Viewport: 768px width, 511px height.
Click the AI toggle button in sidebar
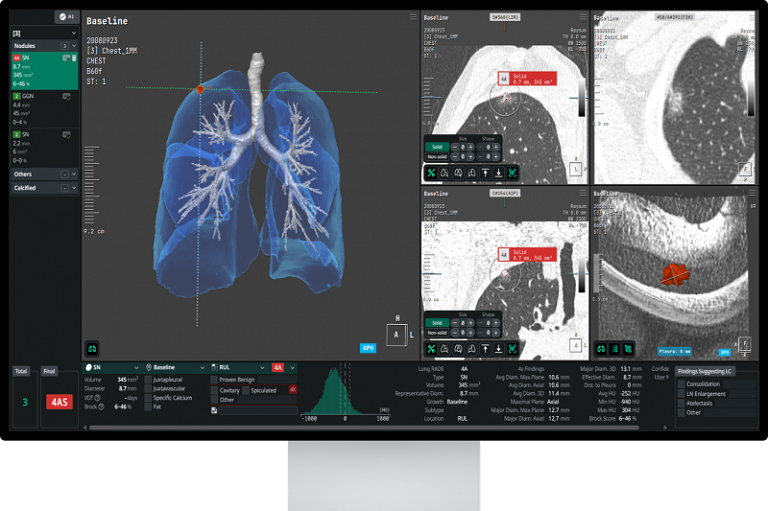pyautogui.click(x=67, y=17)
